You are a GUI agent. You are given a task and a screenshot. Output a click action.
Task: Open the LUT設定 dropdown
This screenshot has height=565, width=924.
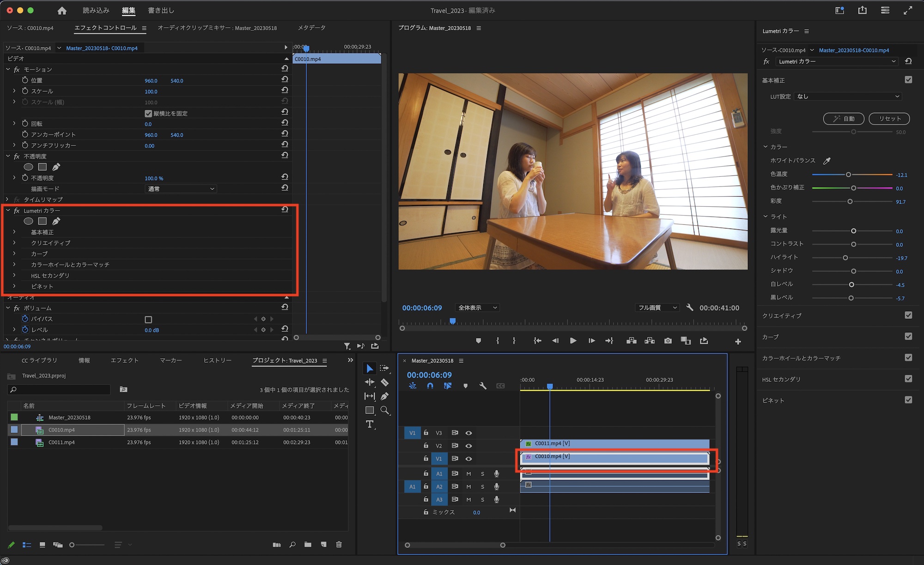848,96
